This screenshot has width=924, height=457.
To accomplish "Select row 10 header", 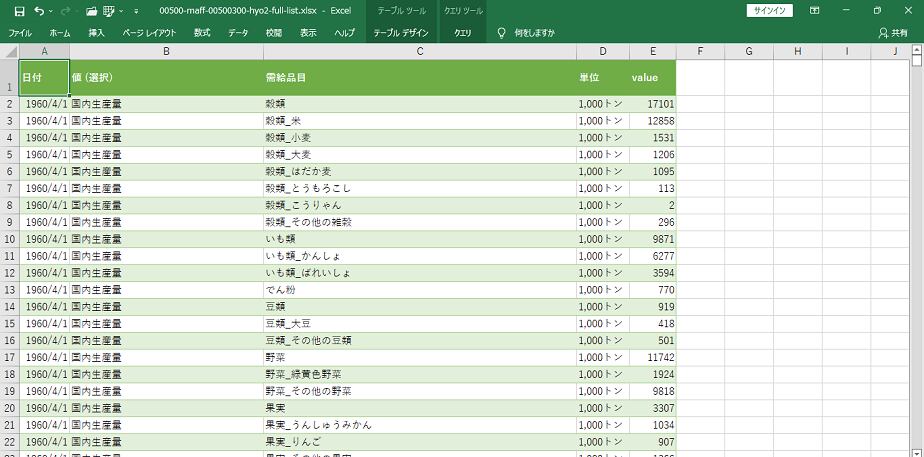I will [9, 239].
